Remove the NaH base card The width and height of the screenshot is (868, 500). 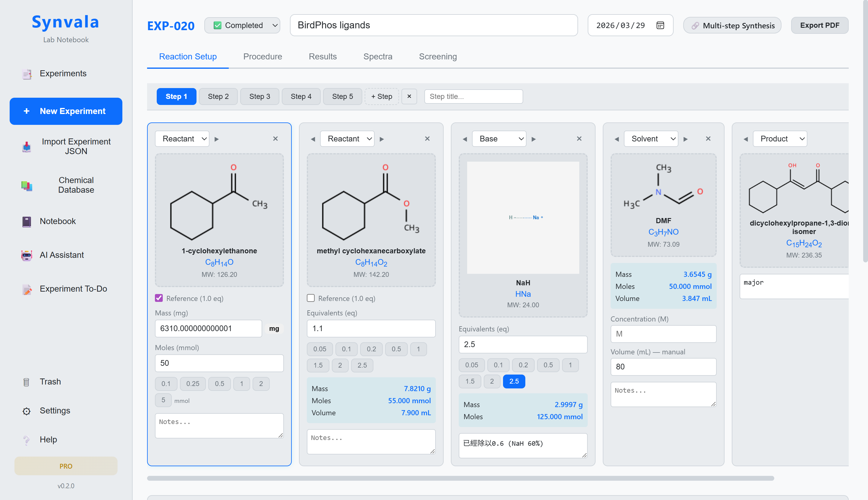click(x=579, y=139)
